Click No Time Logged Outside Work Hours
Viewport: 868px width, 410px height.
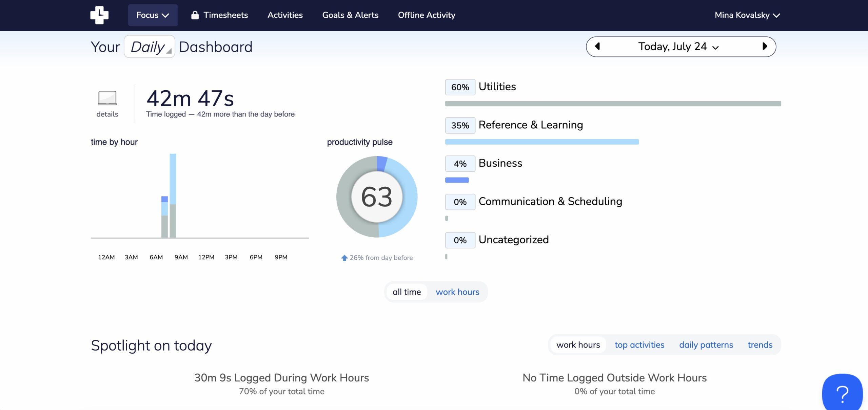point(614,378)
